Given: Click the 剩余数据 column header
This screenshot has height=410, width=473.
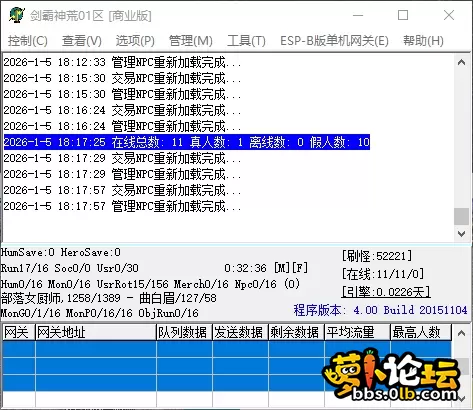Looking at the screenshot, I should coord(296,332).
